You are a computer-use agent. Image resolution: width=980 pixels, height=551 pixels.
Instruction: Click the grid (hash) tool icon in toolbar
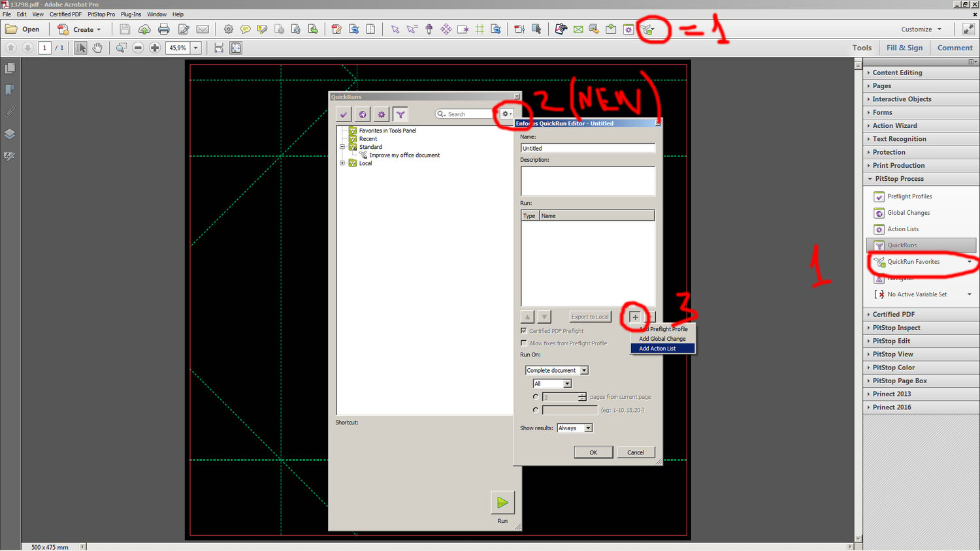(x=480, y=29)
